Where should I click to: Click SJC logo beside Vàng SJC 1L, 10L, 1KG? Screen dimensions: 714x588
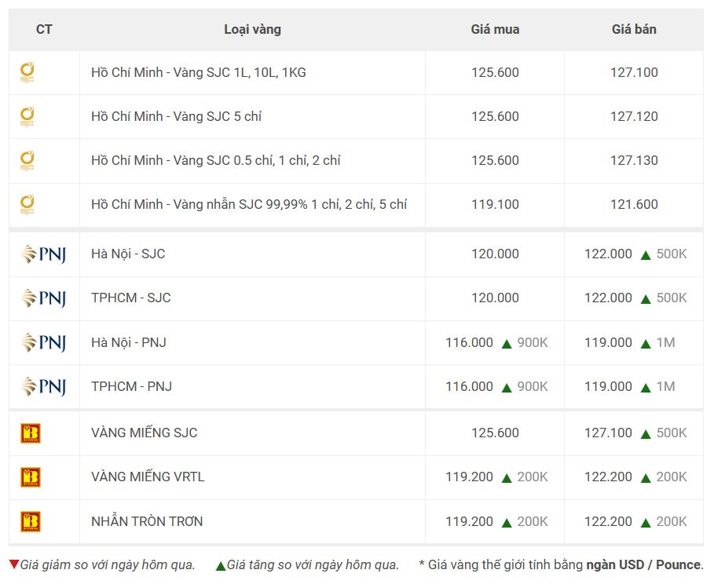tap(27, 72)
